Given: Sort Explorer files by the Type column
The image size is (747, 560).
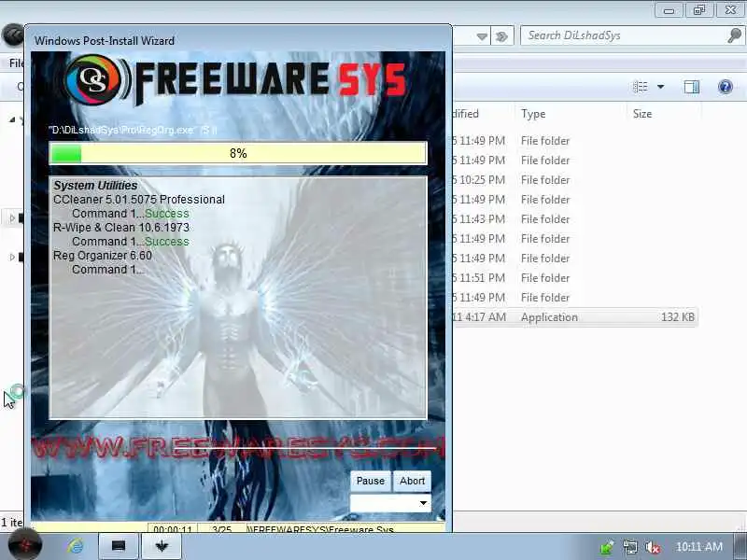Looking at the screenshot, I should click(533, 114).
